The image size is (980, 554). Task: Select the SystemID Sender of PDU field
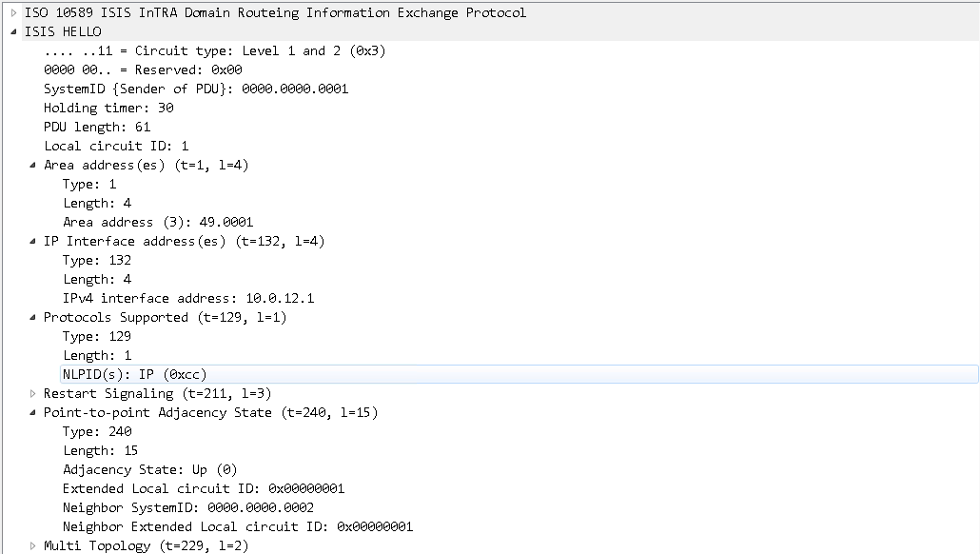tap(196, 89)
